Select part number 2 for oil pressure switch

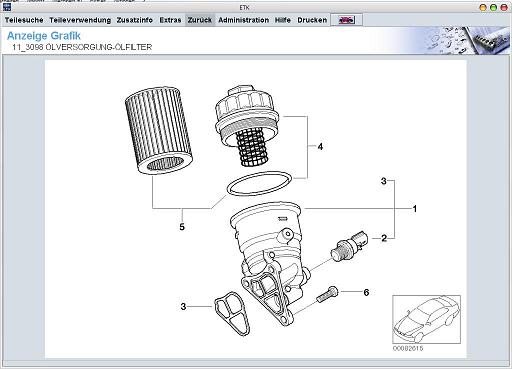[x=384, y=238]
